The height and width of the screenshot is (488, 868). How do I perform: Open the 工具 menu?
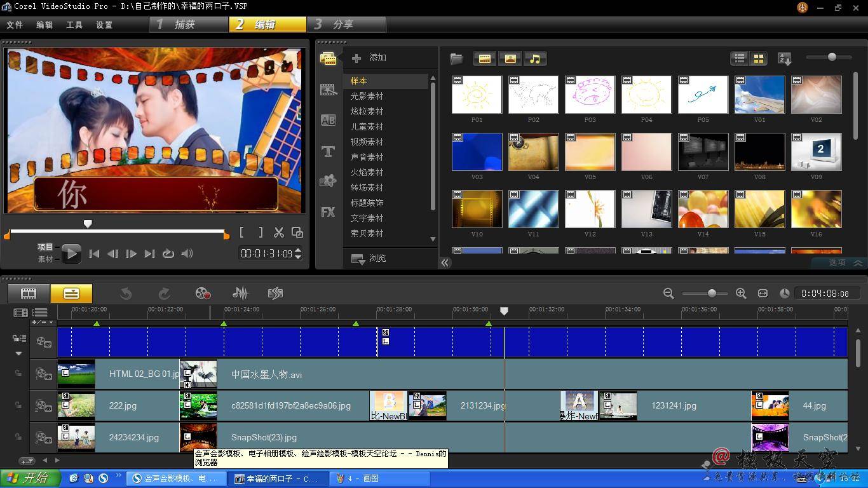(74, 25)
